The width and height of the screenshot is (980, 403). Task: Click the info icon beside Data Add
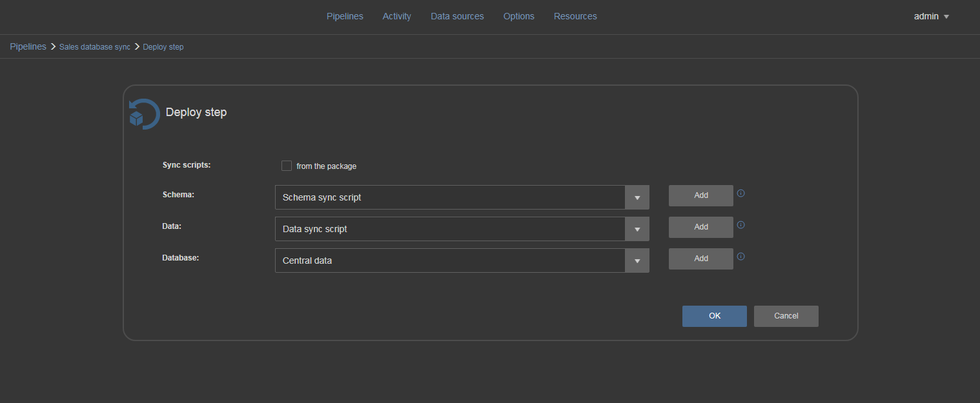pyautogui.click(x=741, y=225)
